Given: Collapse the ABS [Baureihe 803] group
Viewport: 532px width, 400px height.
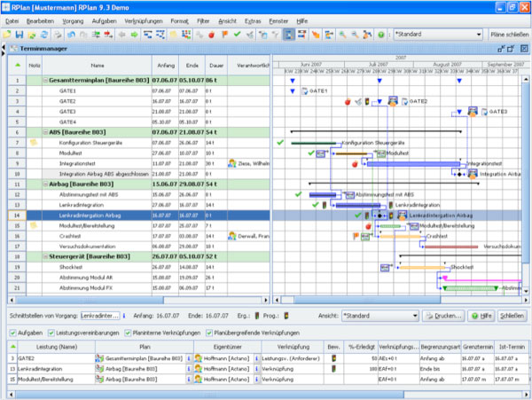Looking at the screenshot, I should pyautogui.click(x=43, y=130).
